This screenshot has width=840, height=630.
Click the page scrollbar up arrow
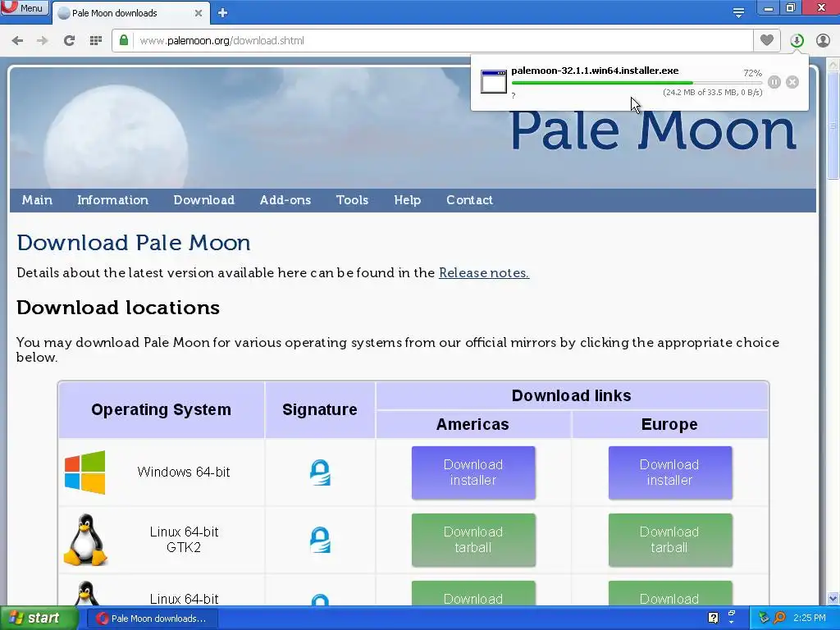(833, 65)
